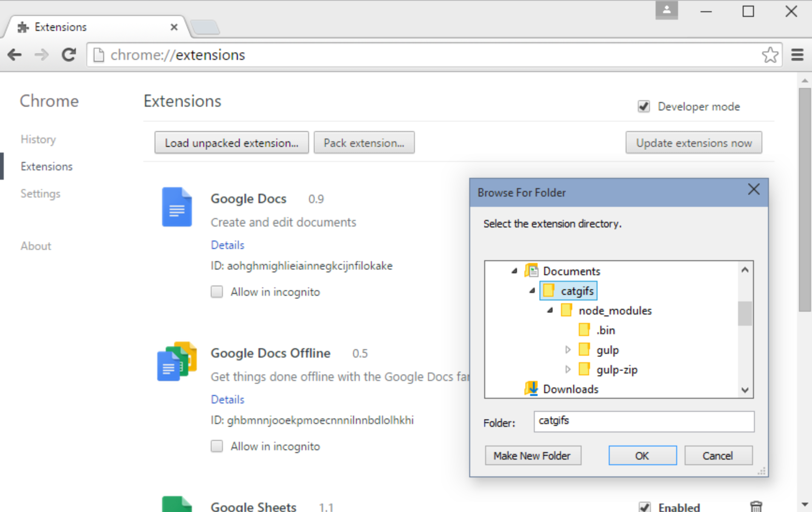Viewport: 812px width, 512px height.
Task: Click the Google Docs ID text
Action: coord(302,266)
